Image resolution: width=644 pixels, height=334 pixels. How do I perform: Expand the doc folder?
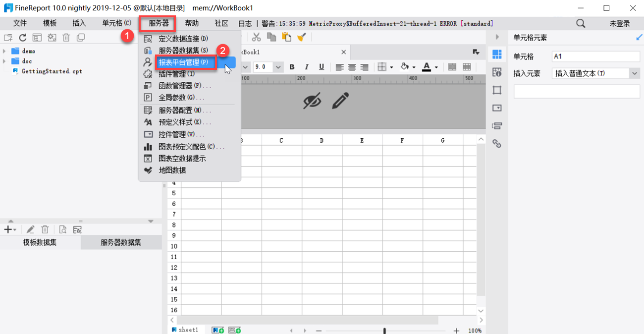(4, 61)
